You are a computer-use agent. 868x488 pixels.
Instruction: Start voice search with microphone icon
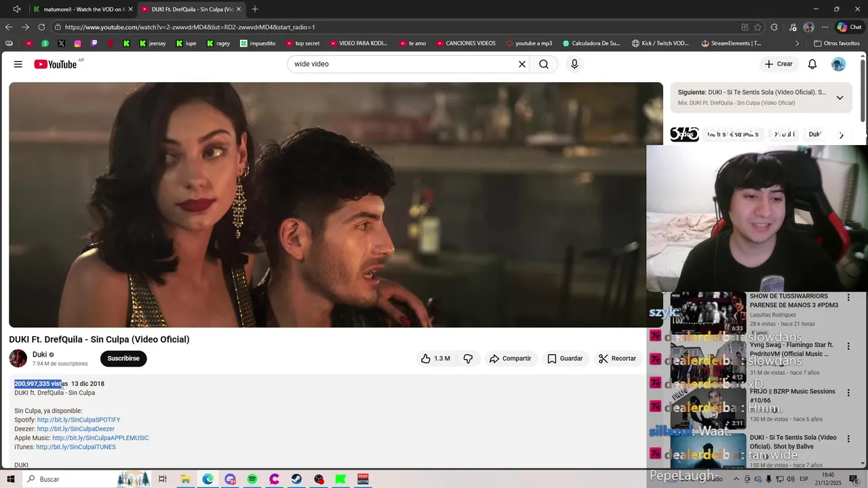[x=574, y=64]
